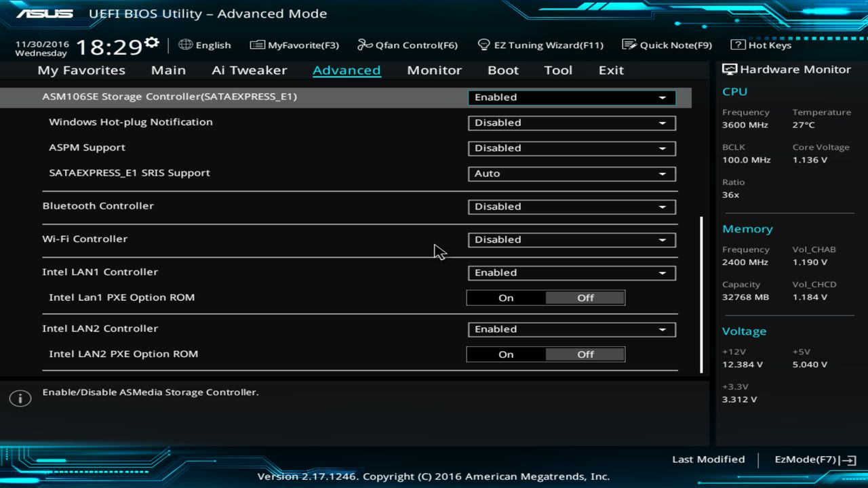
Task: Open Qfan Control configuration
Action: click(407, 45)
